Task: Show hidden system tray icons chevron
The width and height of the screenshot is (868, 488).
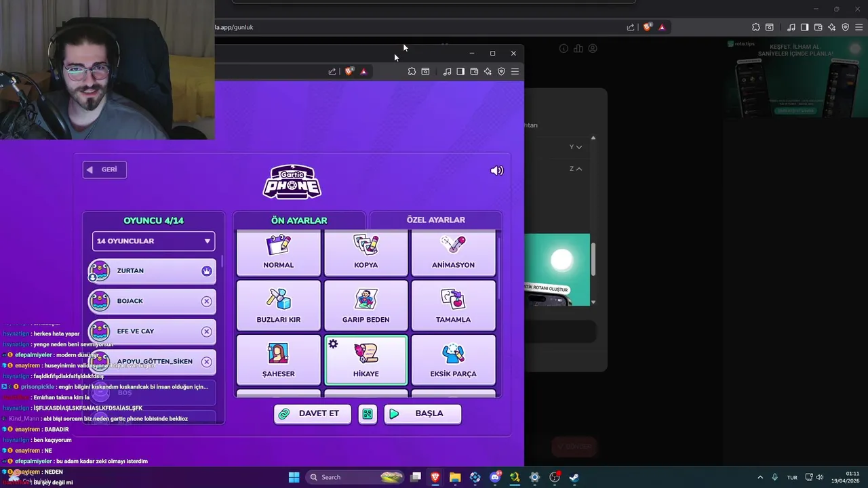Action: click(760, 477)
